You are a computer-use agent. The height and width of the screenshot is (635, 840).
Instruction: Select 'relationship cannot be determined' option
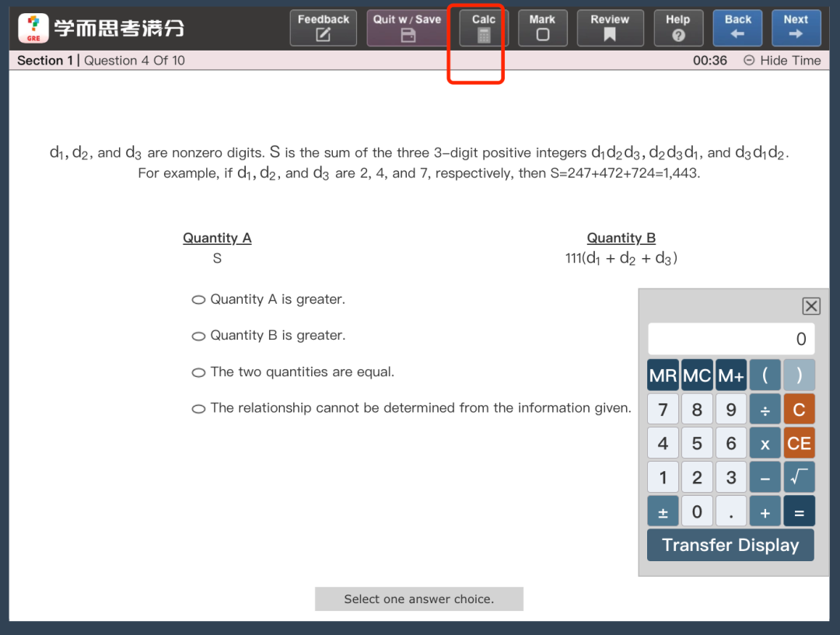[199, 409]
